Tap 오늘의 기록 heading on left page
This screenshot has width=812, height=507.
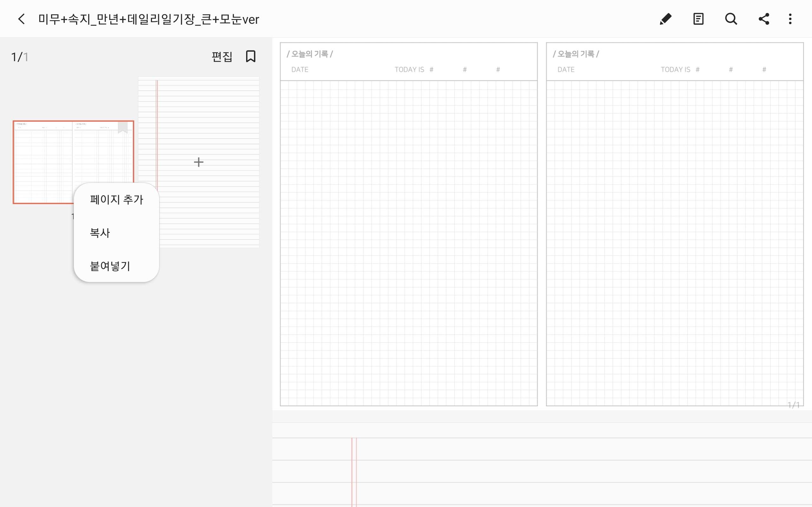[x=309, y=54]
